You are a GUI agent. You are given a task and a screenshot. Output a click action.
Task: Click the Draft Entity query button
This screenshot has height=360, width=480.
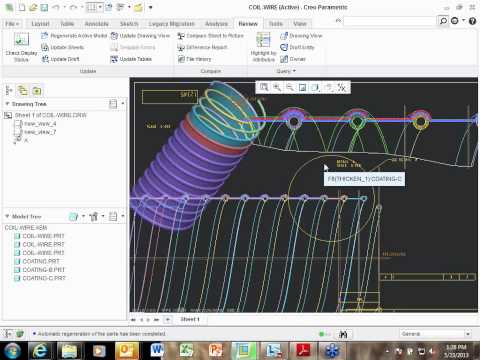[297, 47]
